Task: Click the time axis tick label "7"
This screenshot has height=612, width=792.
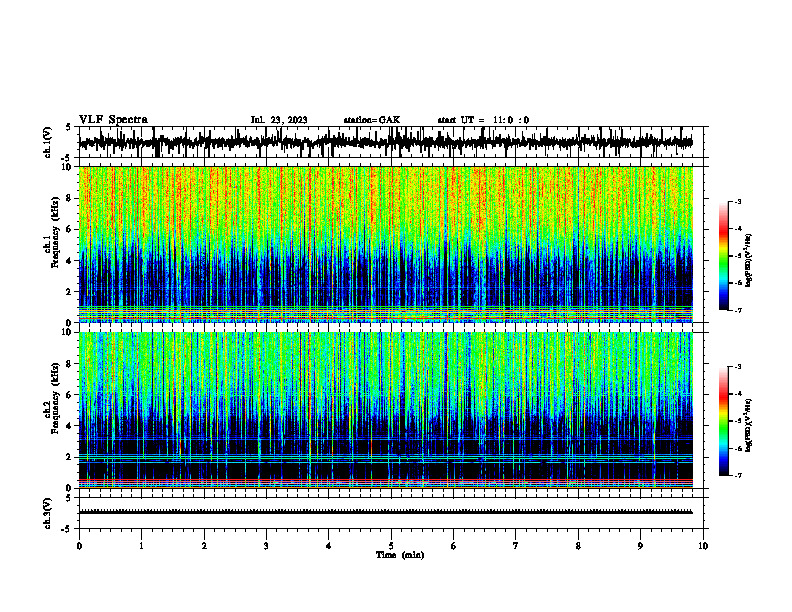Action: [516, 546]
